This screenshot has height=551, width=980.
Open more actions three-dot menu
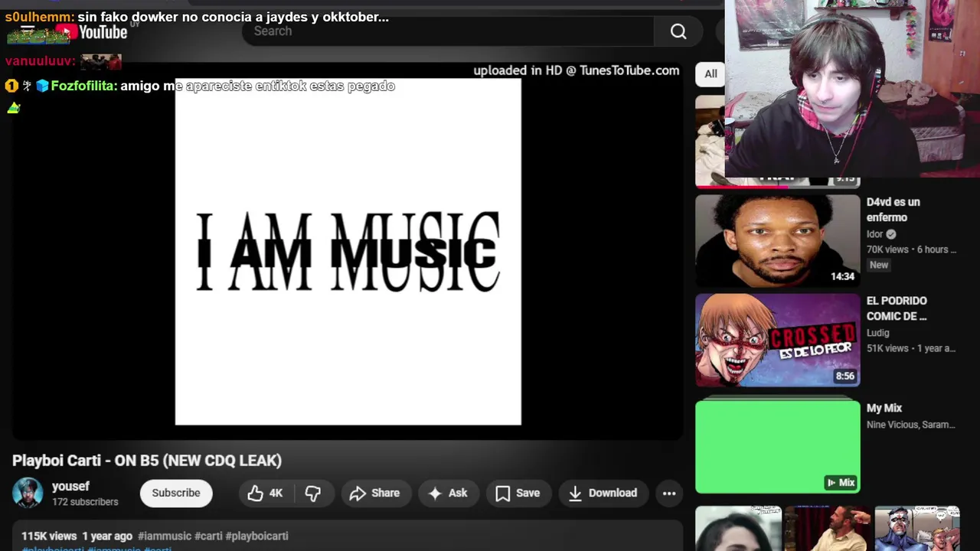(669, 494)
